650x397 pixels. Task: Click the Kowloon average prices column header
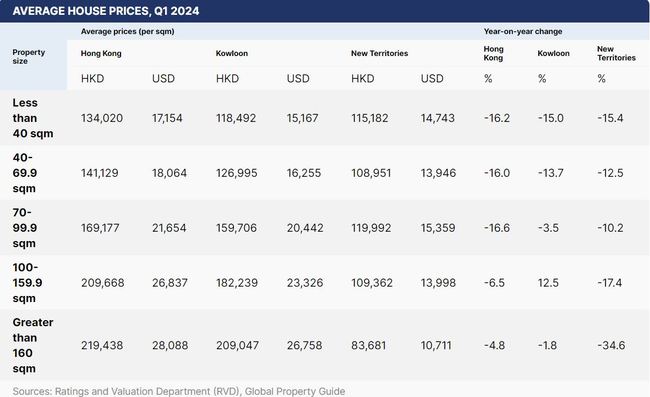point(232,53)
